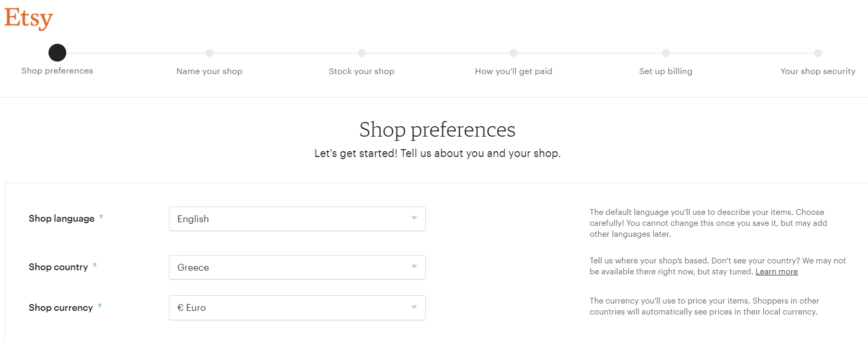Open the Shop currency dropdown showing Euro

297,308
